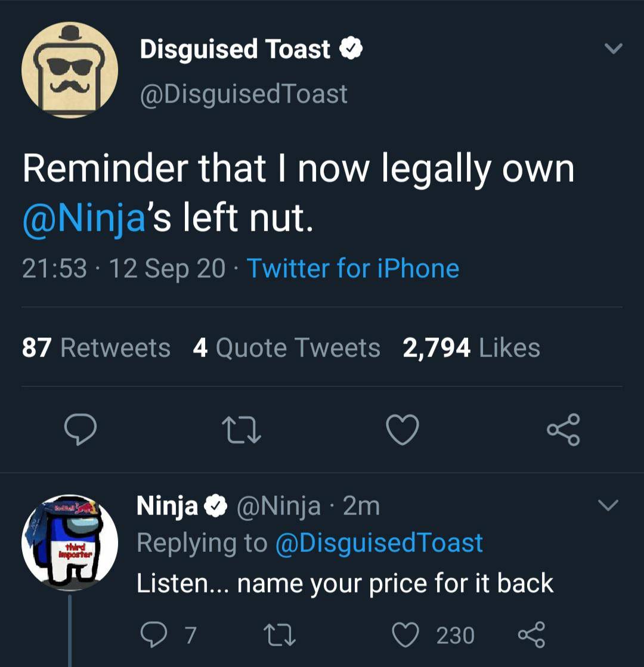The width and height of the screenshot is (644, 667).
Task: Open the caret next to Disguised Toast's name
Action: click(613, 49)
